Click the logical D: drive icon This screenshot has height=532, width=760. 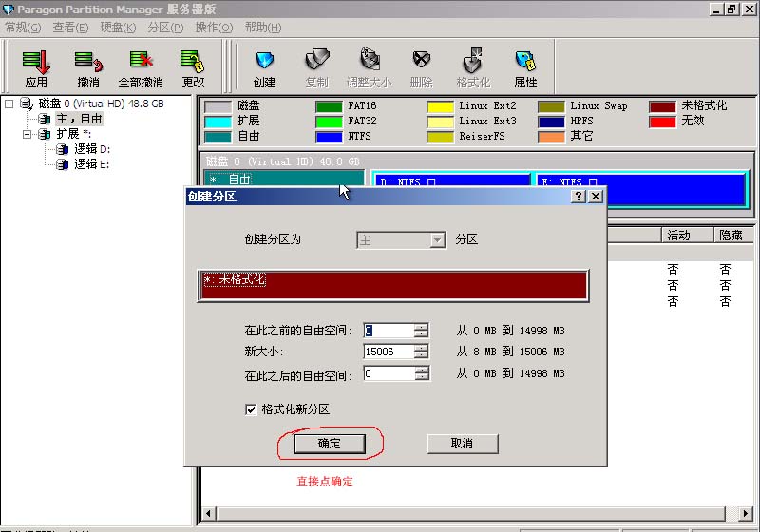[62, 149]
